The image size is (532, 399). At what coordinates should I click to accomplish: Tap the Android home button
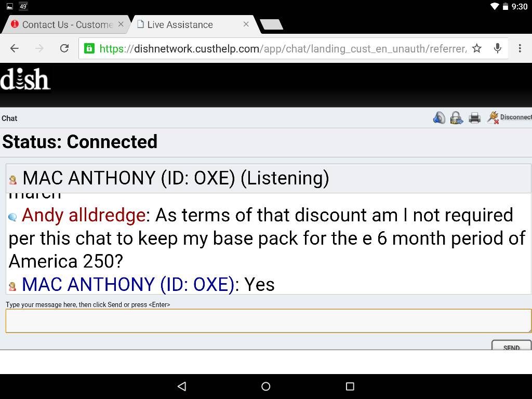[265, 386]
